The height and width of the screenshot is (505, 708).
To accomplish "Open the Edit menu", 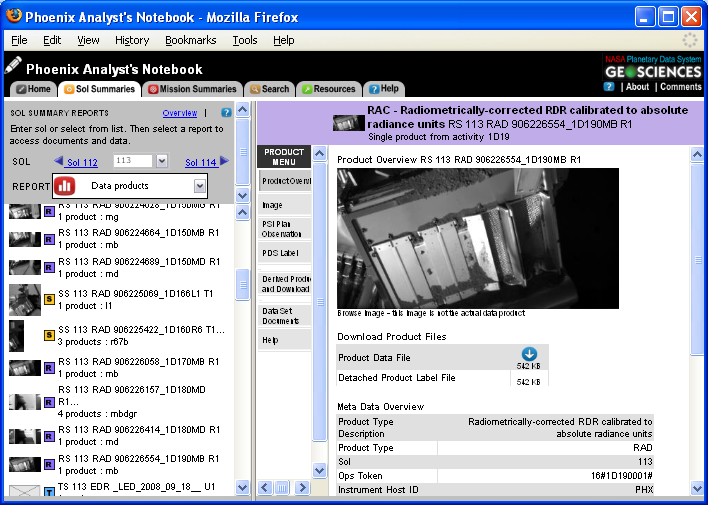I will click(52, 40).
